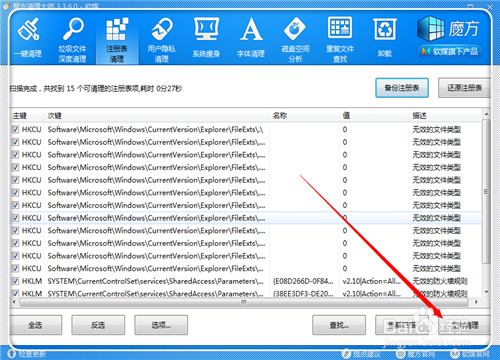This screenshot has width=500, height=360.
Task: Uncheck the HKLM row with {38EE3DF3-DE20
Action: (x=15, y=294)
